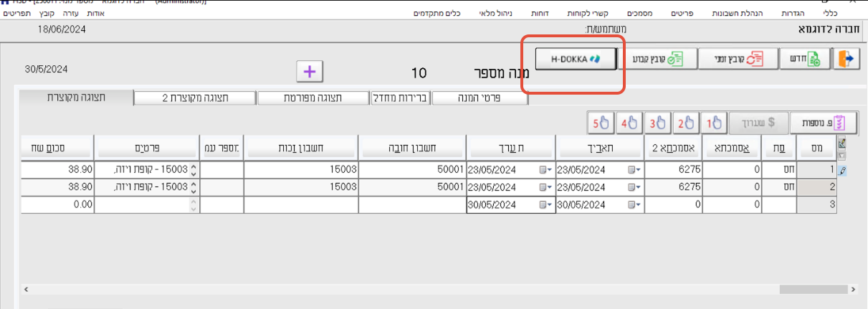Click the סת column header
Screen dimensions: 868x309
click(x=780, y=148)
